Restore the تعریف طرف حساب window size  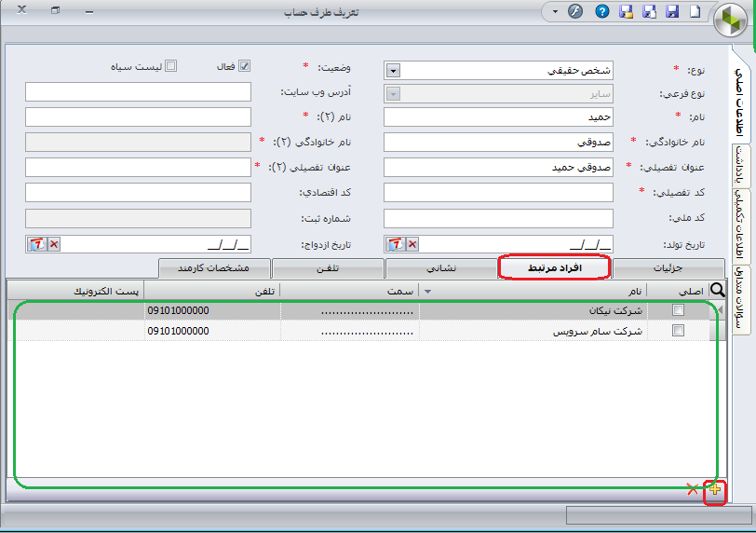tap(56, 10)
